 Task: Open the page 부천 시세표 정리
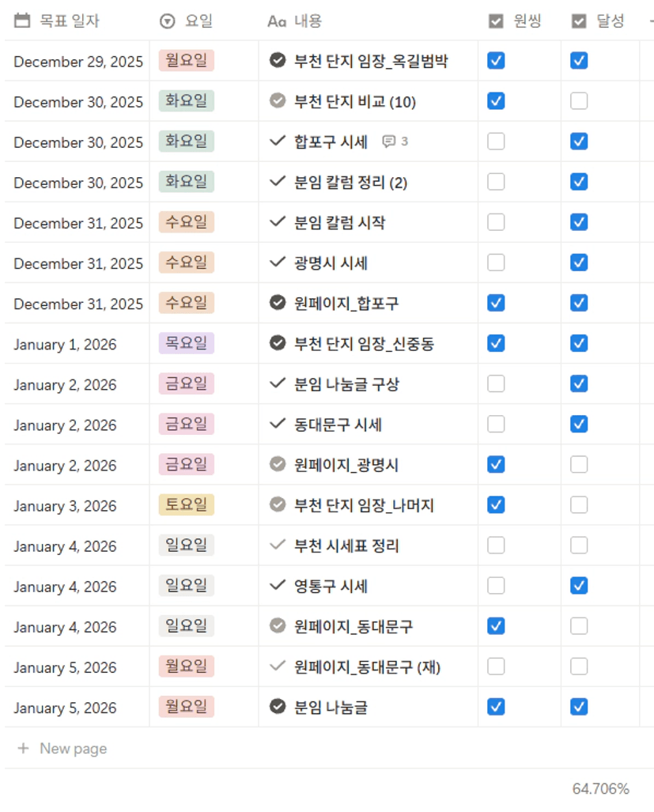[346, 546]
